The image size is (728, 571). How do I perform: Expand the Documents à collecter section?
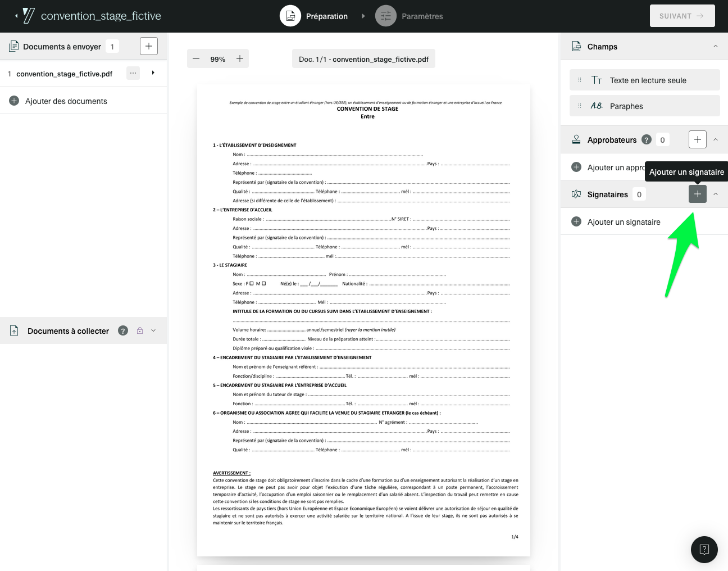pyautogui.click(x=152, y=330)
